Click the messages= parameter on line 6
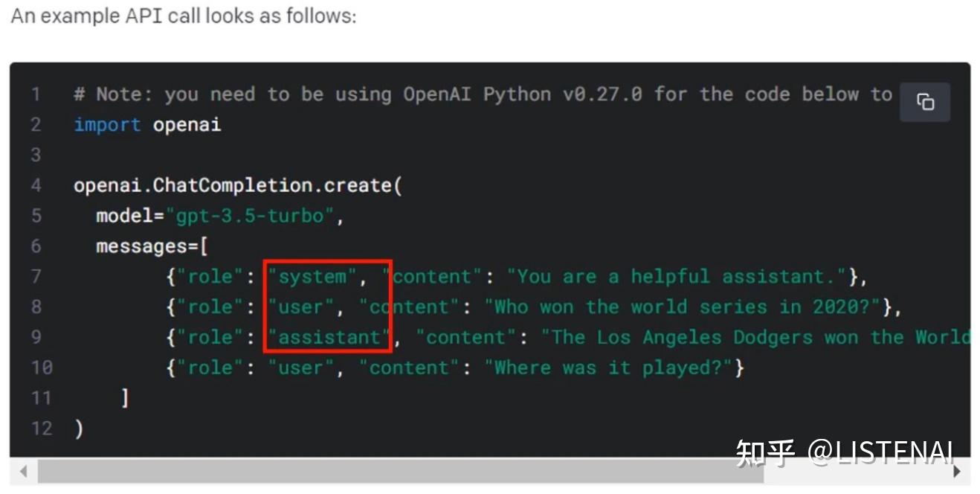980x494 pixels. point(151,246)
